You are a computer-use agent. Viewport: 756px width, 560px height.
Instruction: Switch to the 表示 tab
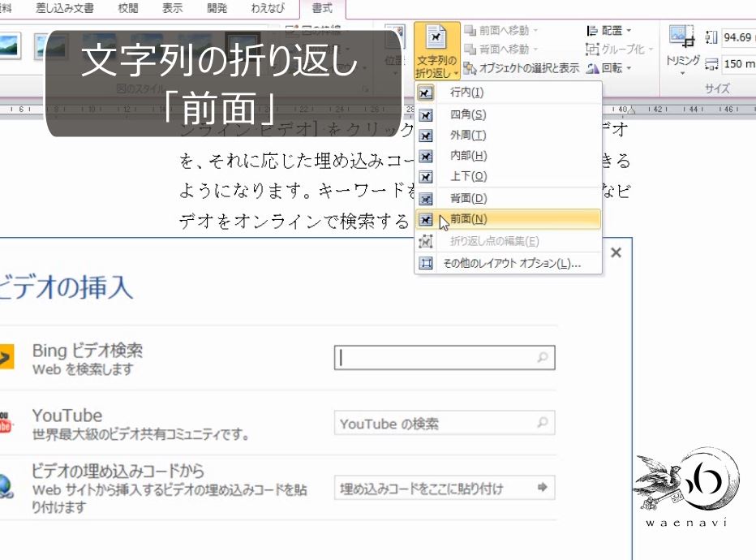tap(172, 8)
